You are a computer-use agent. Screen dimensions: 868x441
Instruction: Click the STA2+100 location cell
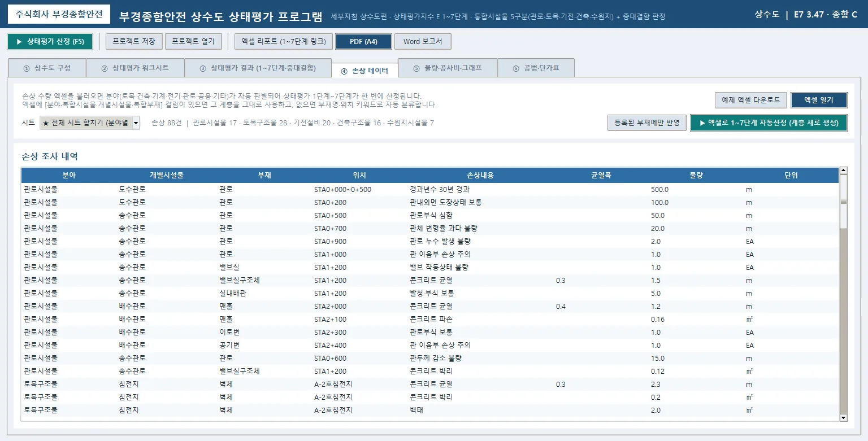pyautogui.click(x=331, y=319)
